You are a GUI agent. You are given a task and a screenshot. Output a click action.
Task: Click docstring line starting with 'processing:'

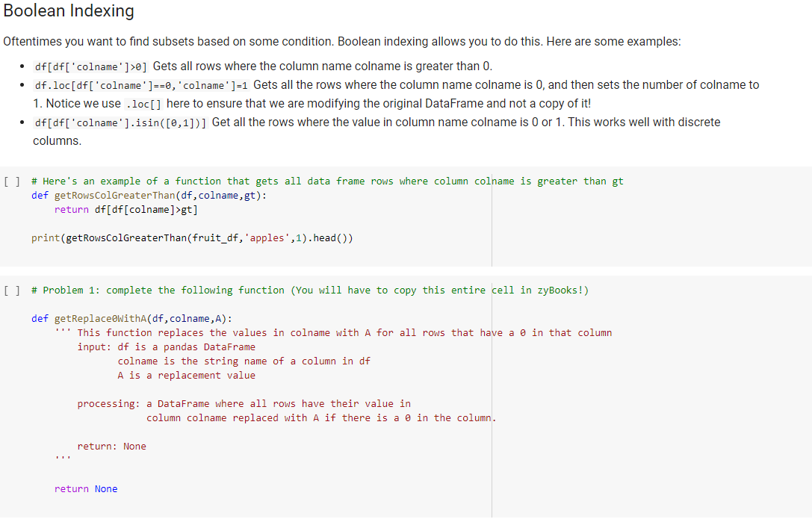244,403
